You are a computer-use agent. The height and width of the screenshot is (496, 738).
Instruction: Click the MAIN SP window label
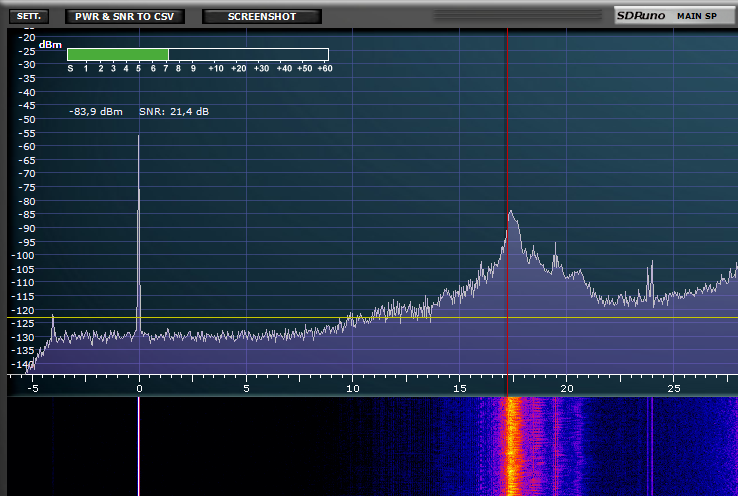696,16
